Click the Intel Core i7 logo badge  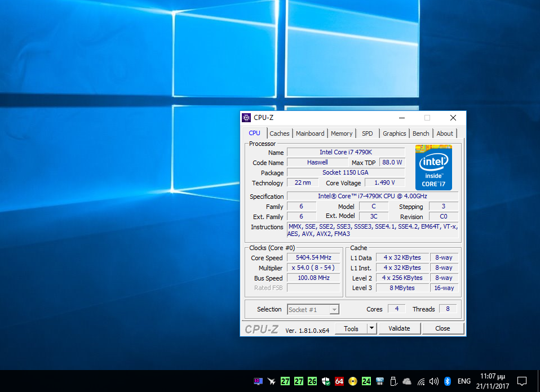[433, 168]
